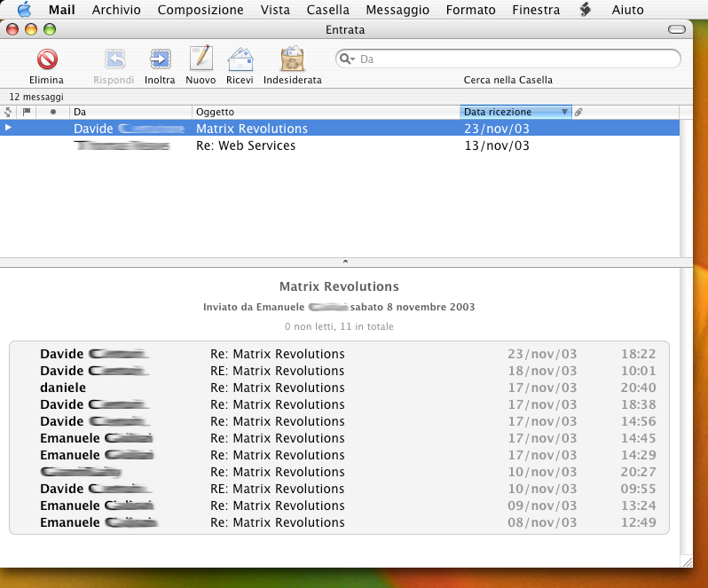This screenshot has height=588, width=708.
Task: Compose a message with Nuovo
Action: [201, 59]
